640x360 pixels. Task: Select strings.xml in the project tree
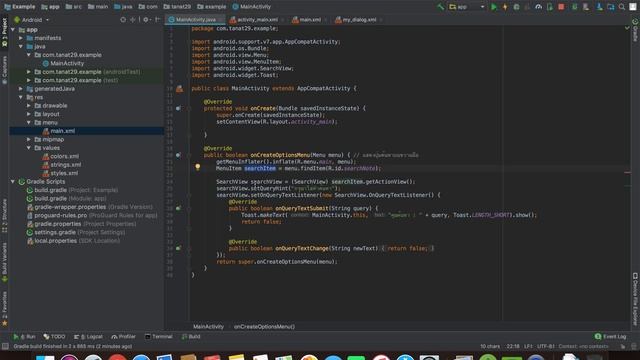point(62,164)
